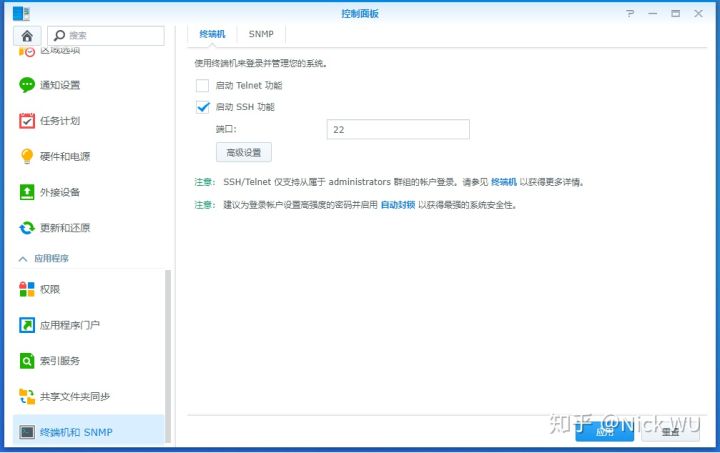Enable the 启动 Telnet 功能 checkbox
The height and width of the screenshot is (453, 720).
203,86
